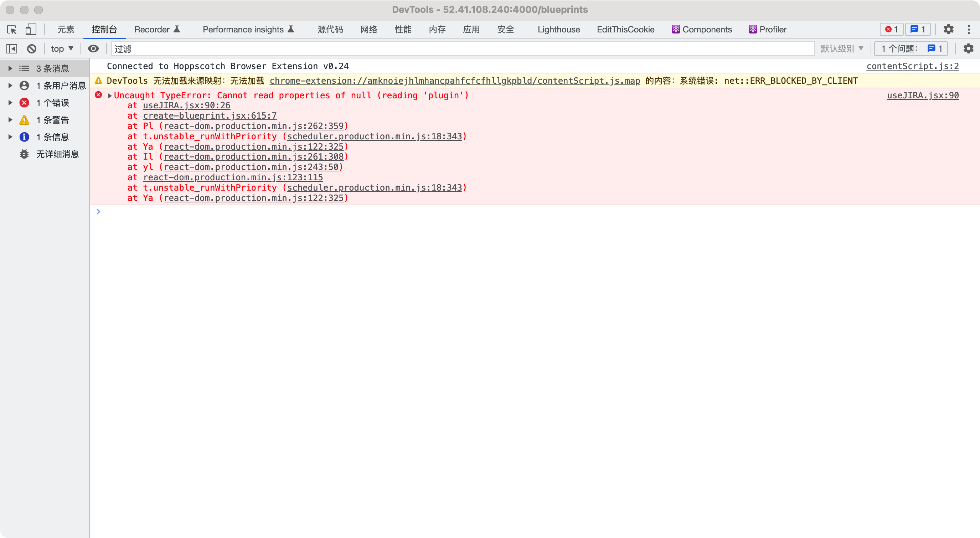This screenshot has height=538, width=980.
Task: Clear the console with the no-entry icon
Action: pyautogui.click(x=32, y=48)
